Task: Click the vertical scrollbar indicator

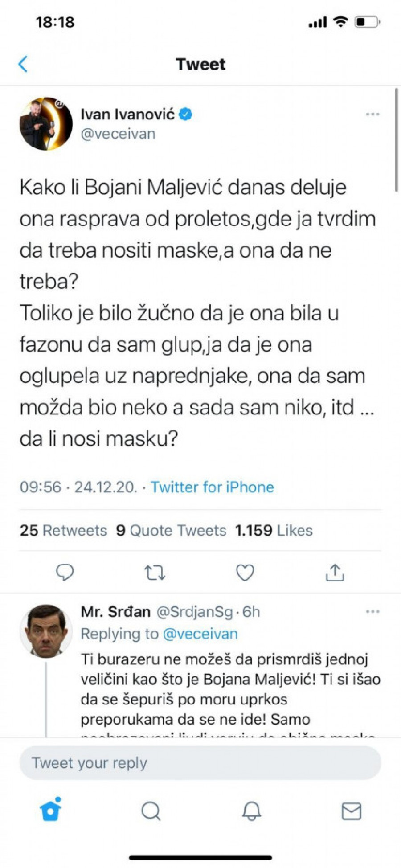Action: [396, 140]
